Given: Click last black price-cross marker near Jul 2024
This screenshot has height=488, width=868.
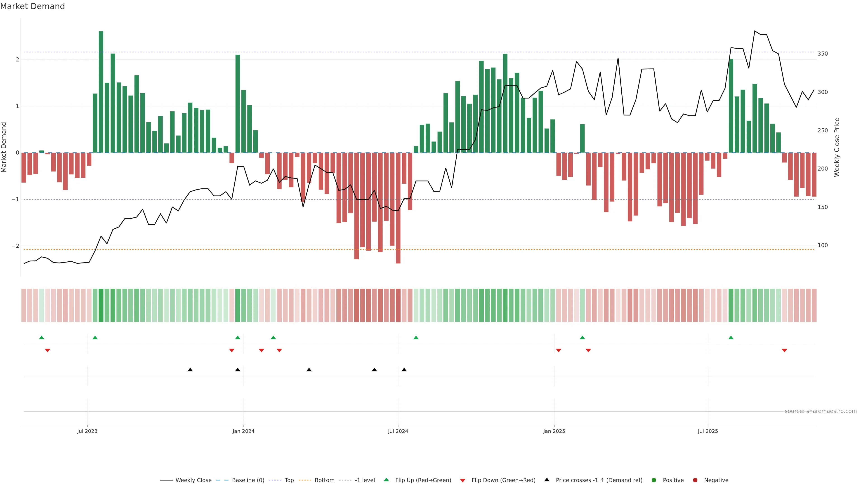Looking at the screenshot, I should [404, 370].
